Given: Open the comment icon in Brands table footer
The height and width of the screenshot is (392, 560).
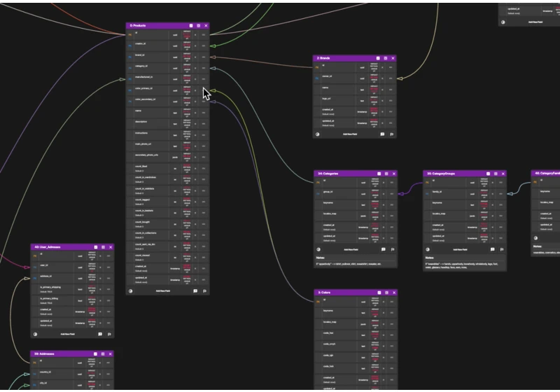Looking at the screenshot, I should 382,134.
